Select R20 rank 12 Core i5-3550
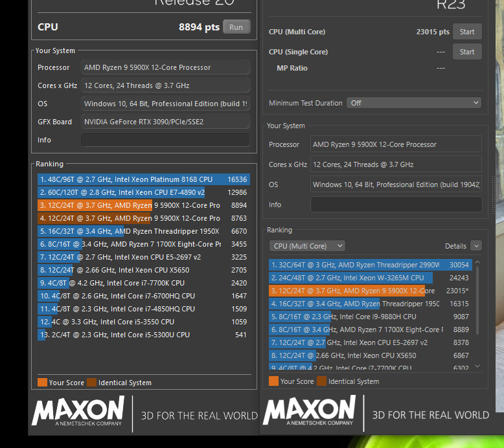This screenshot has width=504, height=448. pos(144,322)
